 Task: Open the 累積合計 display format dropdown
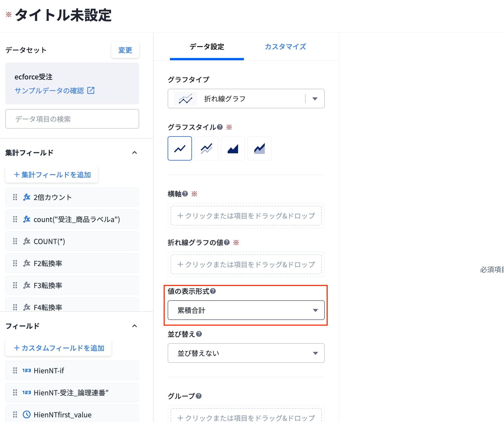pos(246,310)
